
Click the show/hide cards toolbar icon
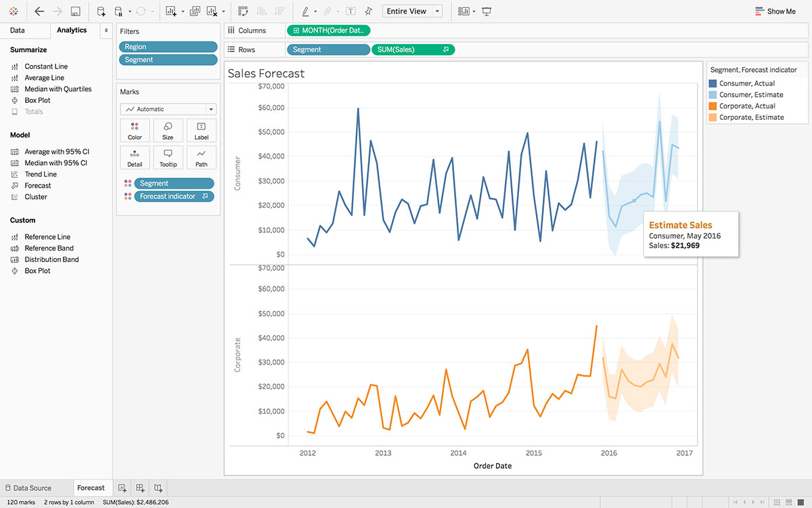point(464,12)
